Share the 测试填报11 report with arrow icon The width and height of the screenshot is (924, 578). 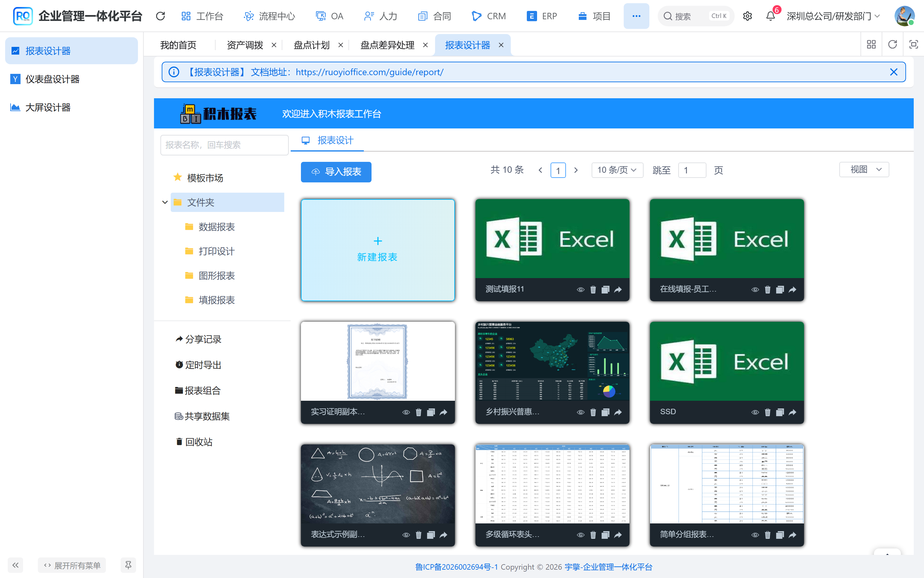[x=618, y=289]
